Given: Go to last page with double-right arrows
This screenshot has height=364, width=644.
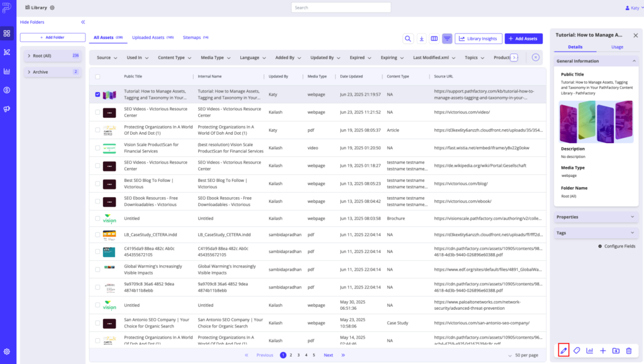Looking at the screenshot, I should tap(343, 355).
